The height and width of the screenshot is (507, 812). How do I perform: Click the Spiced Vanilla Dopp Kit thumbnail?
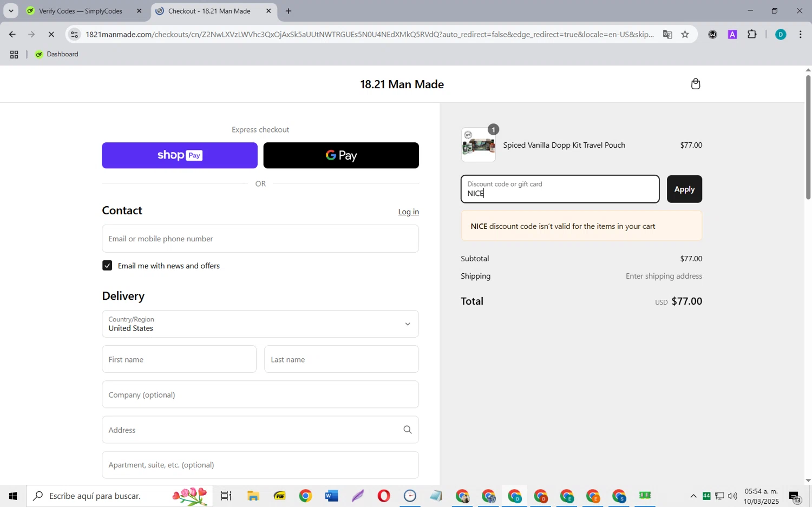pos(479,145)
